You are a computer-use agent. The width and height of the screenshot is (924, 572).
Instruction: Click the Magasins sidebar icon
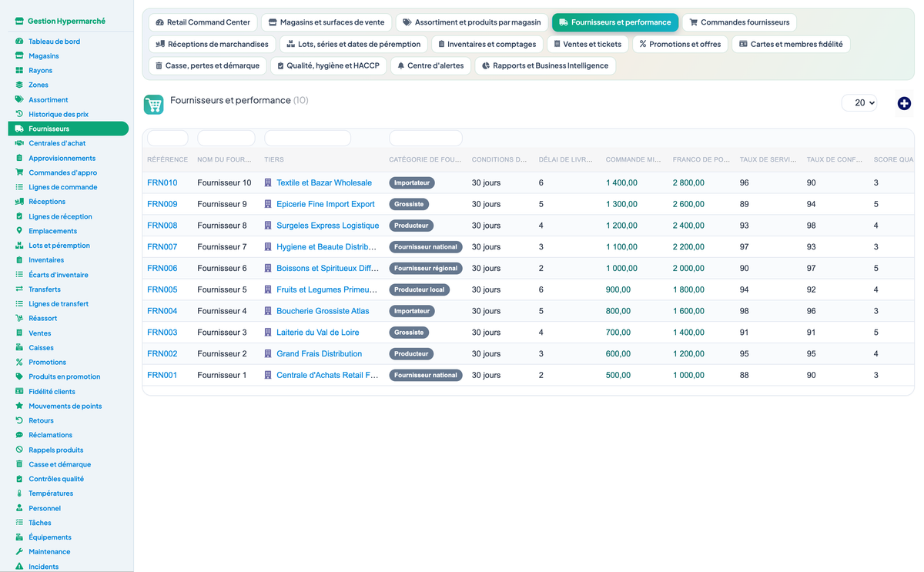(19, 56)
